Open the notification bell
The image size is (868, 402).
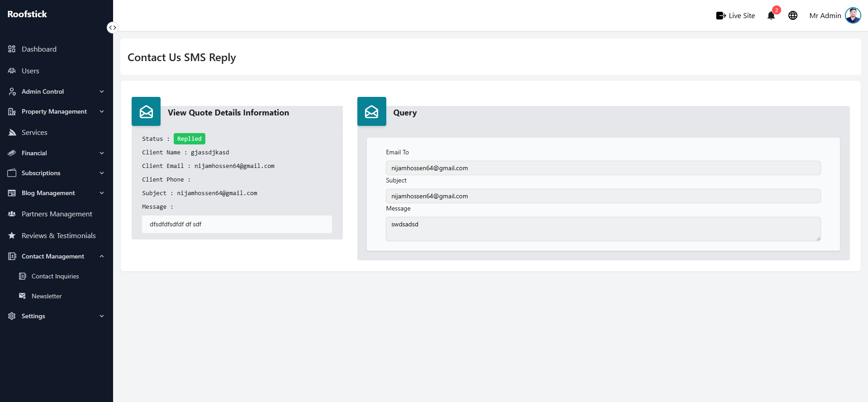771,16
